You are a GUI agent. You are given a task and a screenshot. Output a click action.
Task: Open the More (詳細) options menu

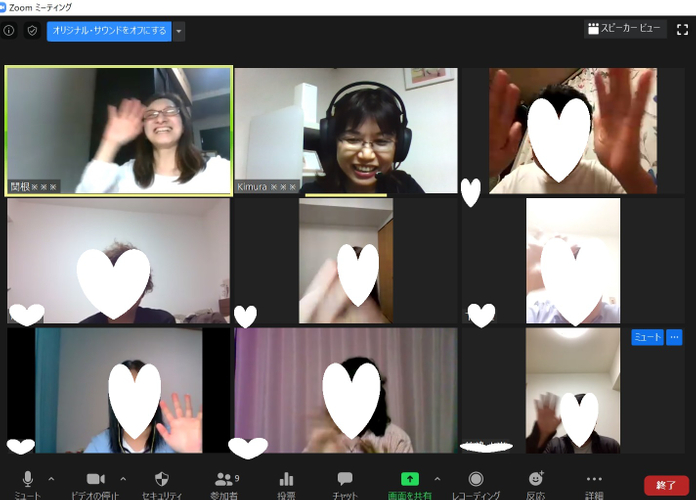click(x=594, y=480)
